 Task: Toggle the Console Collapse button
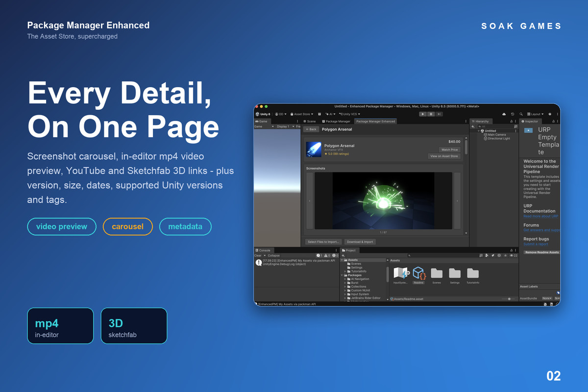(273, 255)
